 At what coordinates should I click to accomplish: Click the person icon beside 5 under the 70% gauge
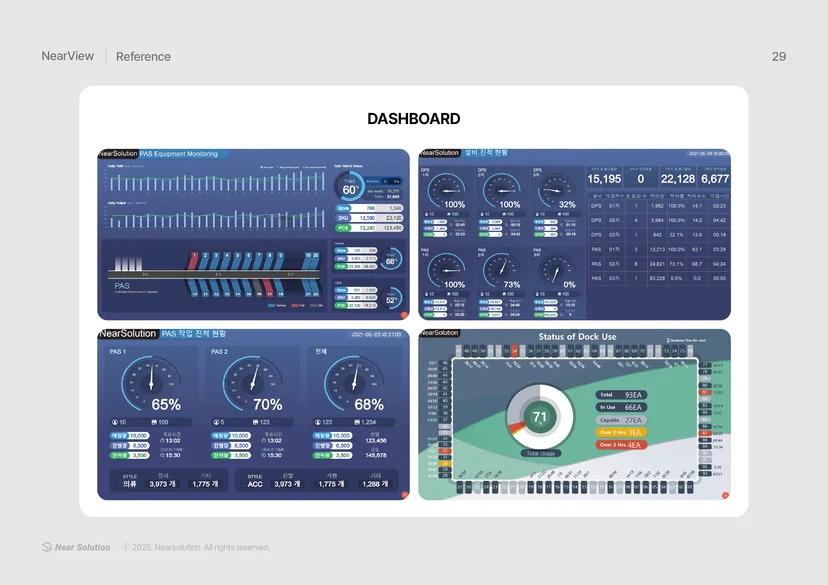point(216,422)
